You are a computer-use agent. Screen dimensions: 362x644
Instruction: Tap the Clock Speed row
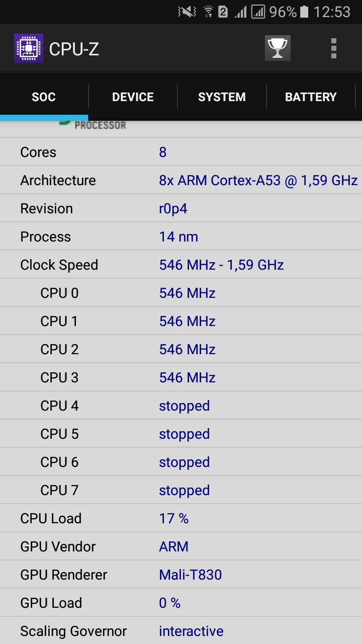coord(181,265)
